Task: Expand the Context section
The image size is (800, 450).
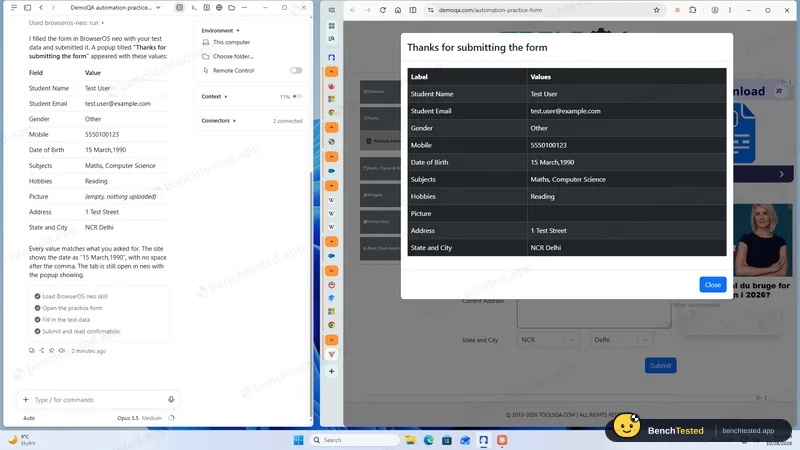Action: [214, 96]
